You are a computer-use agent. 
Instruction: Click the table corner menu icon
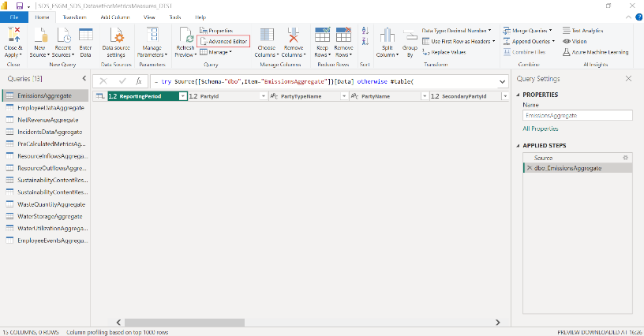point(99,96)
